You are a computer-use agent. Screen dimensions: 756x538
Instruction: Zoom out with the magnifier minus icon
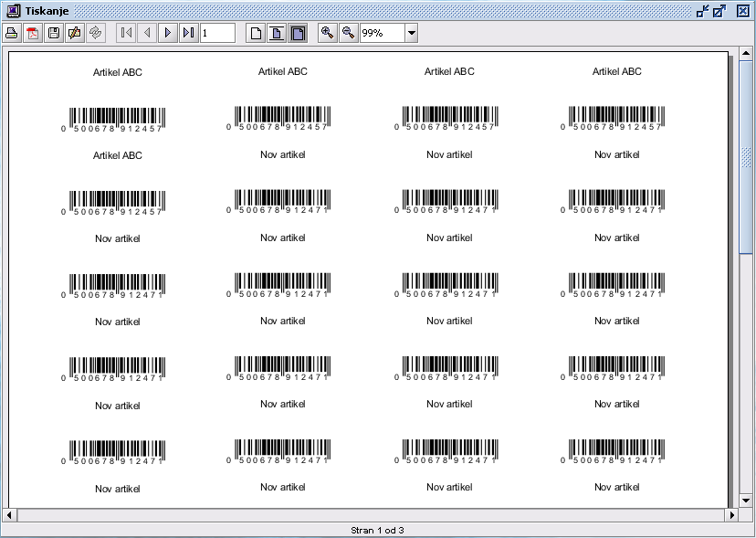point(348,33)
